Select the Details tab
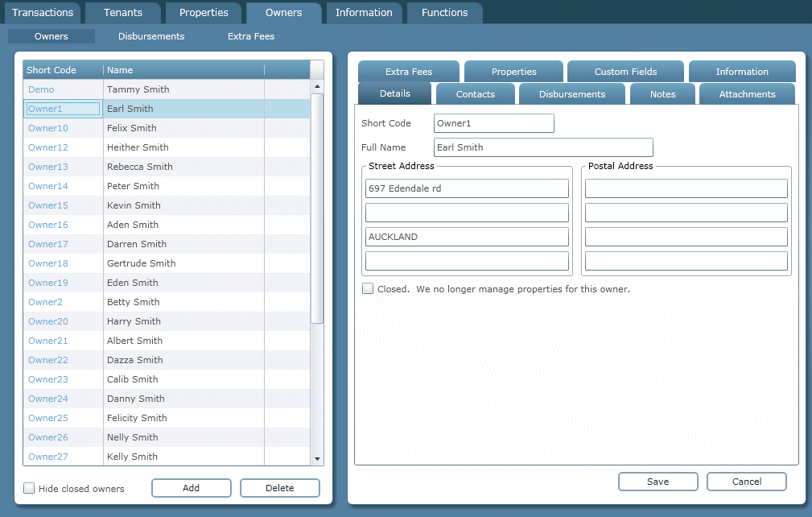The width and height of the screenshot is (812, 517). click(394, 93)
